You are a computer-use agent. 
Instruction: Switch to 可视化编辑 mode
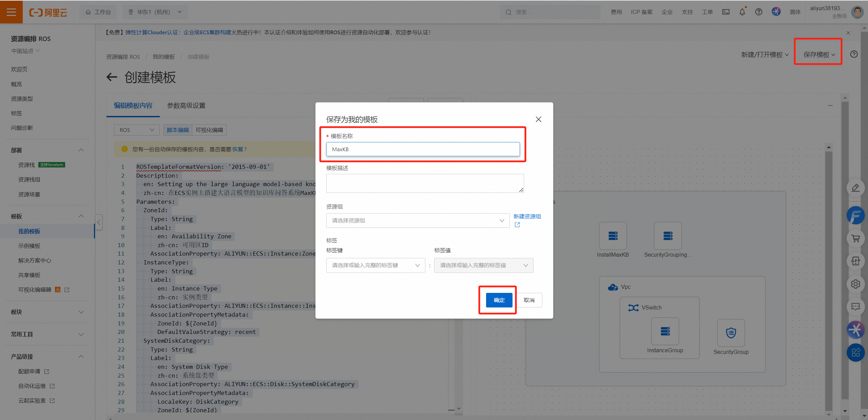tap(209, 130)
